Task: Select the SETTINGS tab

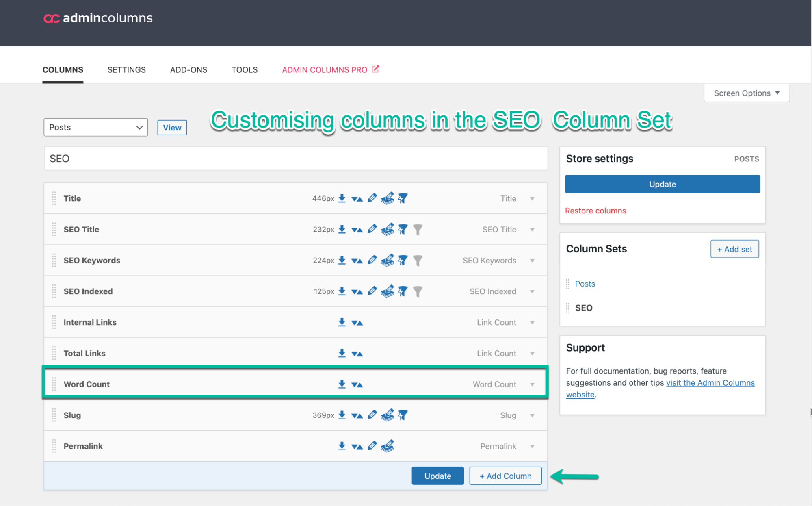Action: (x=126, y=69)
